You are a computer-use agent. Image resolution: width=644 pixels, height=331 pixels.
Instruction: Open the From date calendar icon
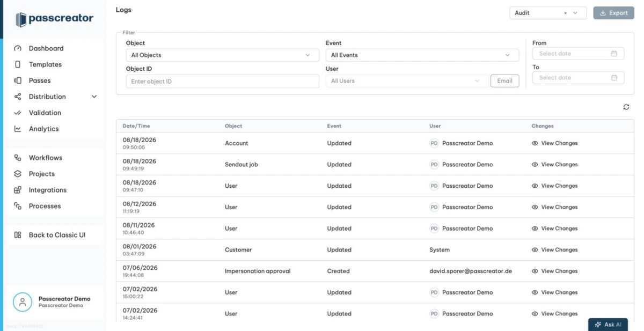click(614, 54)
